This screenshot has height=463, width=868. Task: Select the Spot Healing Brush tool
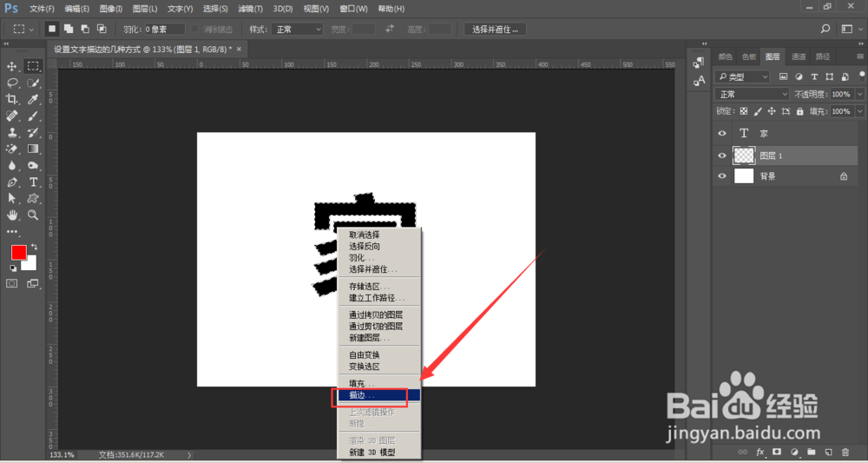tap(11, 116)
